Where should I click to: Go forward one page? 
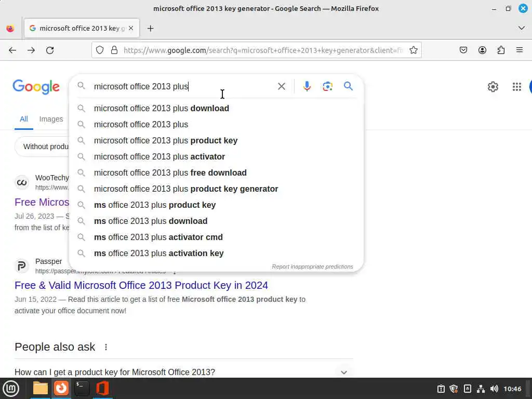click(x=31, y=50)
